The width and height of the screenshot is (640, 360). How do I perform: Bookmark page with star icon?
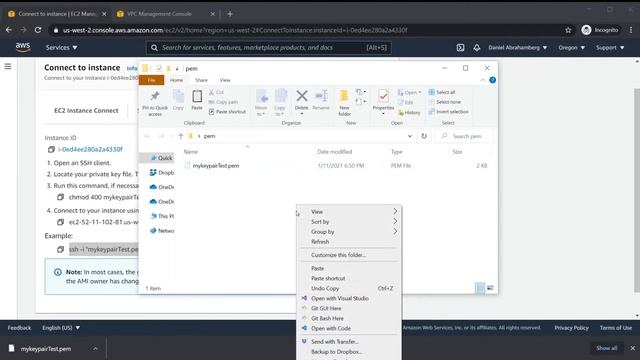[x=568, y=30]
